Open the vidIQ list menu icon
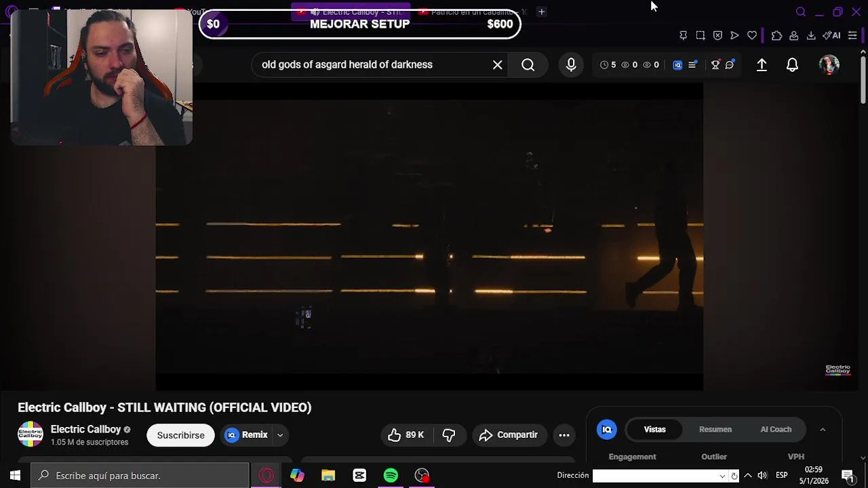 click(692, 65)
